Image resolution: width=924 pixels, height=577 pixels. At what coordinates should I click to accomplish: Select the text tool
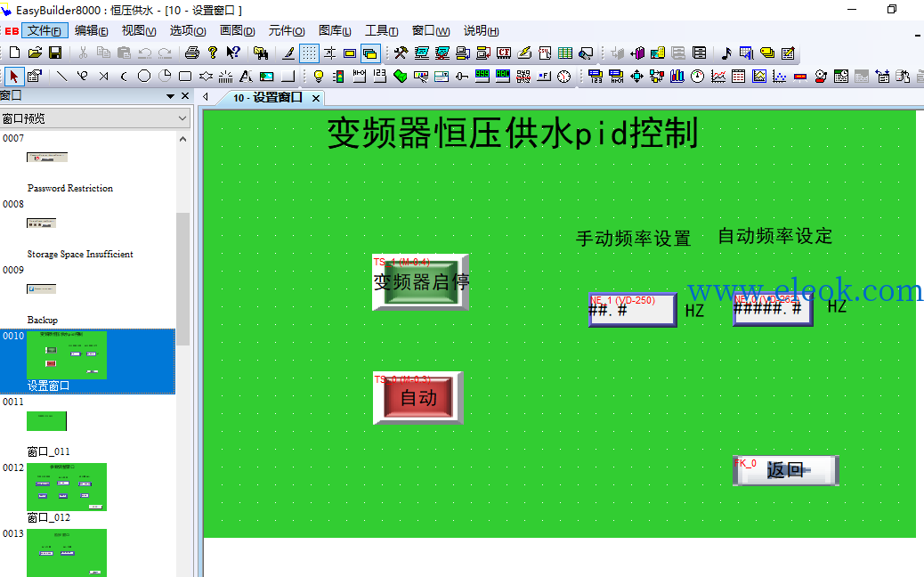click(x=247, y=76)
